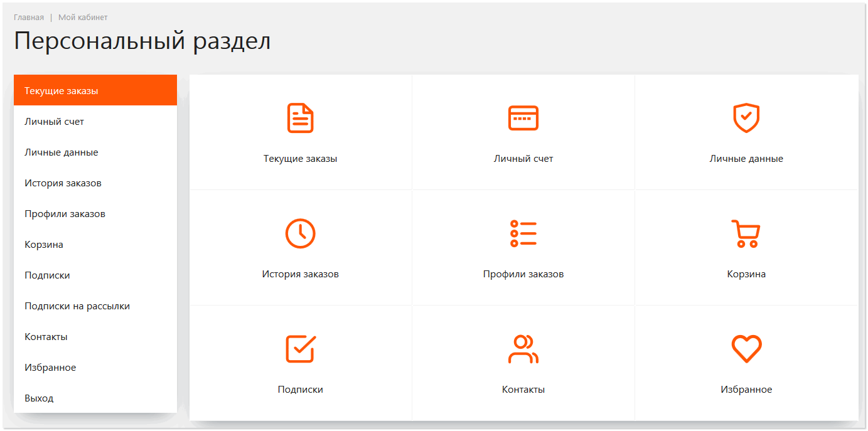Open the Мой кабинет breadcrumb link
868x431 pixels.
(x=83, y=17)
